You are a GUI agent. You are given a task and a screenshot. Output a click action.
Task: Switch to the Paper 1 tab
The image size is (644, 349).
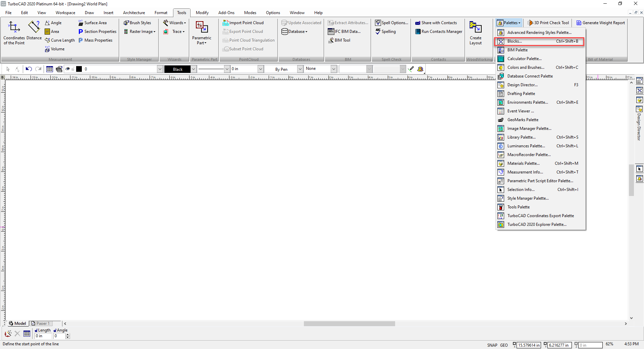[40, 323]
